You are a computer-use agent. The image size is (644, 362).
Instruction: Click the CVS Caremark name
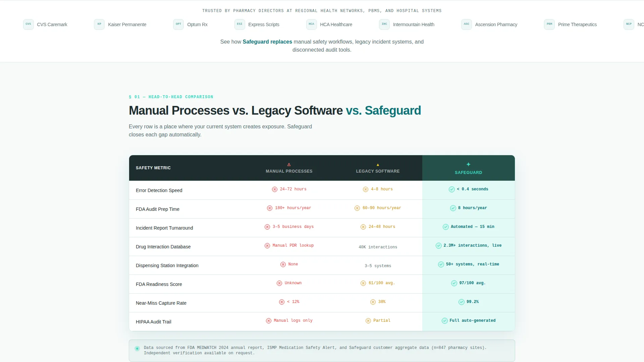pos(52,24)
